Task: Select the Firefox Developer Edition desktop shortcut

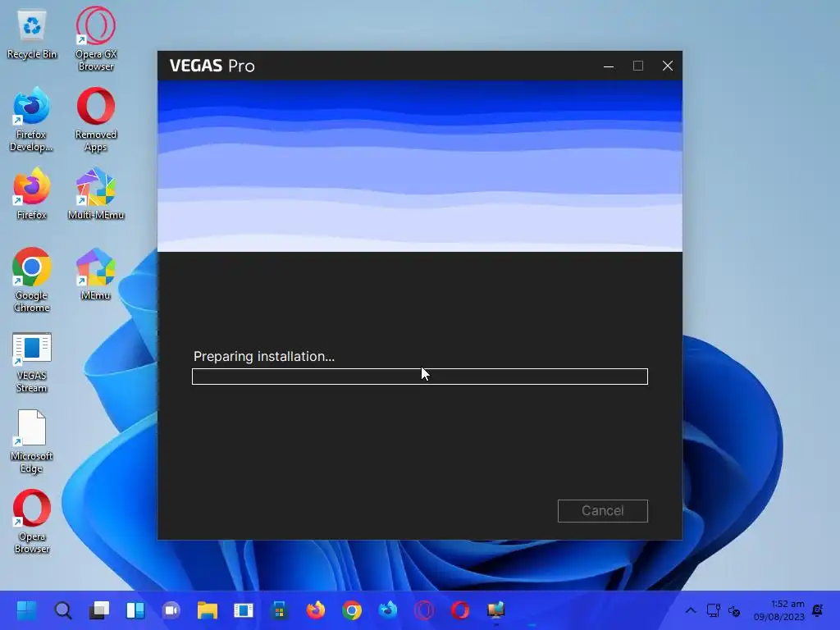Action: click(31, 120)
